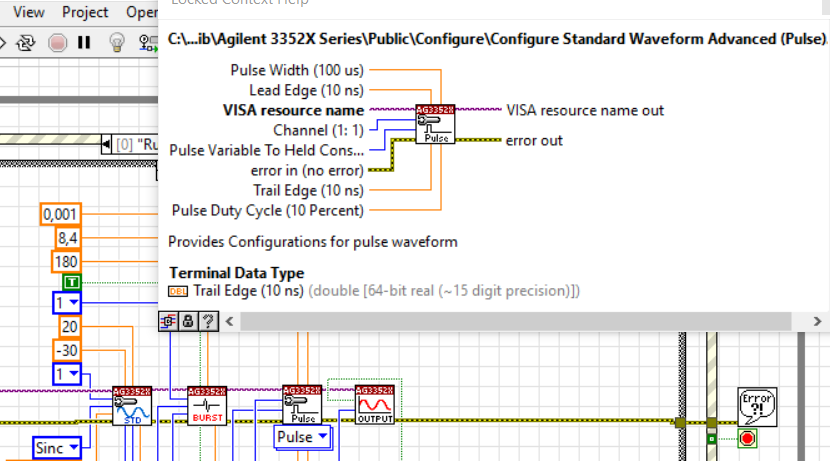
Task: Click the Run Continuously toolbar icon
Action: tap(25, 42)
